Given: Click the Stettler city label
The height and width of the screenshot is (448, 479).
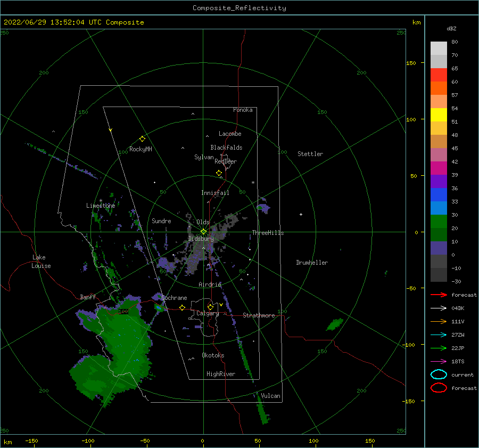Looking at the screenshot, I should coord(310,154).
